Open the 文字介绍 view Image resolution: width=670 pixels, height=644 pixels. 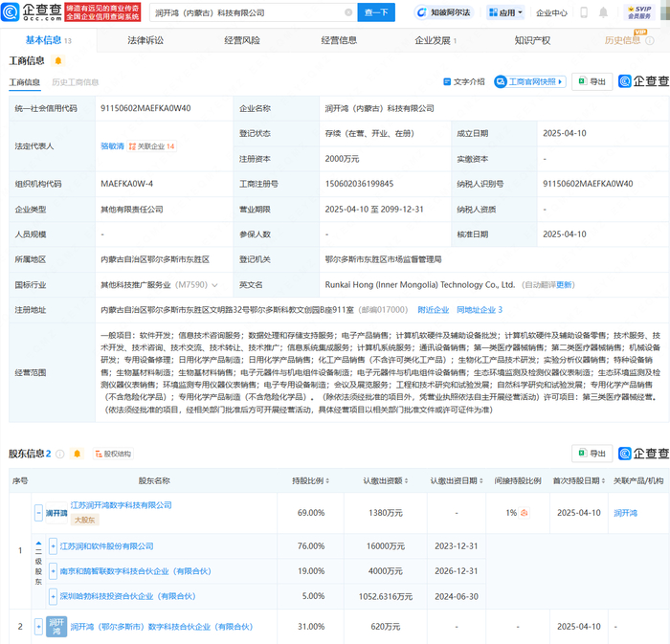point(463,81)
